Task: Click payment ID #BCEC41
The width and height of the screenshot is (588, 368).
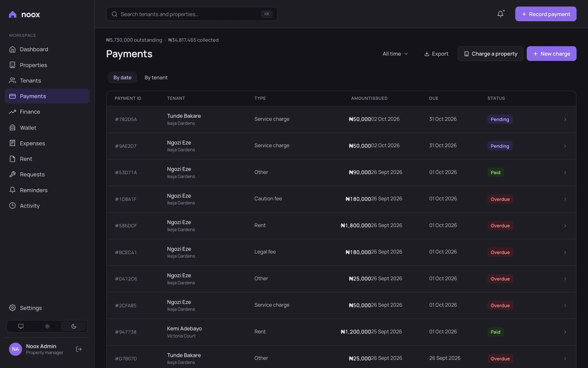Action: pyautogui.click(x=126, y=252)
